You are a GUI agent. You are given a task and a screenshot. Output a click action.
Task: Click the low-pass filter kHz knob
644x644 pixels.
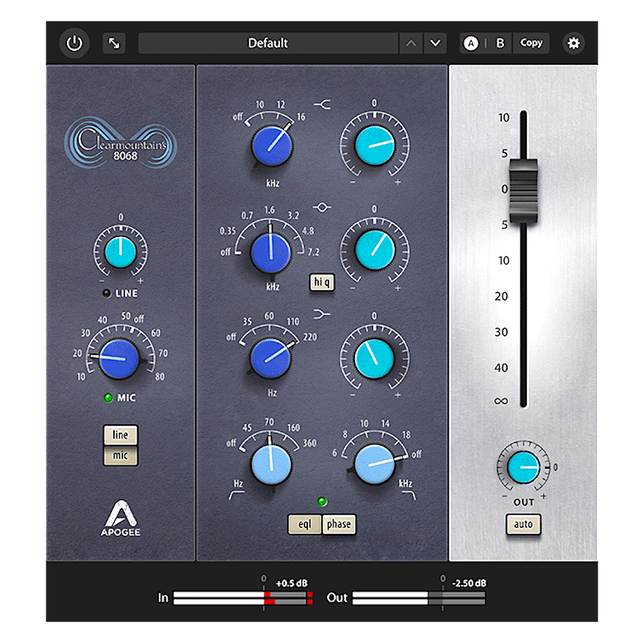coord(375,464)
